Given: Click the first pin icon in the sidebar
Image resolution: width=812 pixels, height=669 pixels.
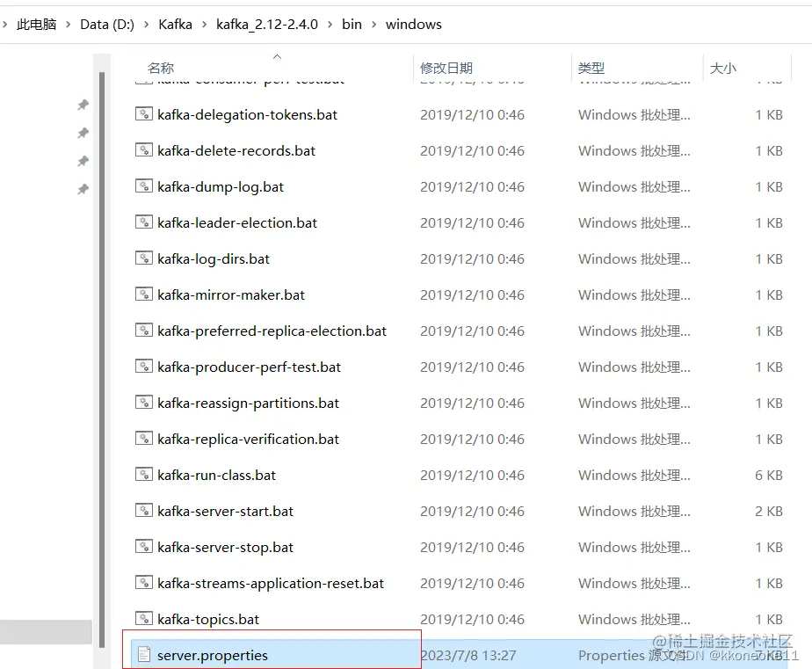Looking at the screenshot, I should click(x=83, y=105).
